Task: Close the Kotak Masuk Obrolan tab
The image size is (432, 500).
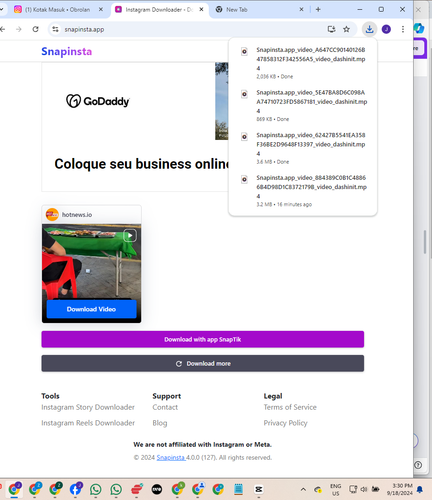Action: point(101,10)
